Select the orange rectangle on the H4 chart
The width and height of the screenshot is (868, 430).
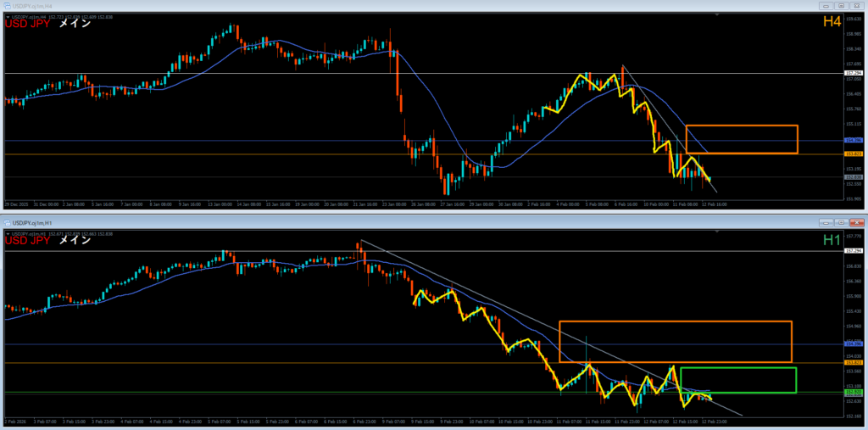click(x=742, y=126)
